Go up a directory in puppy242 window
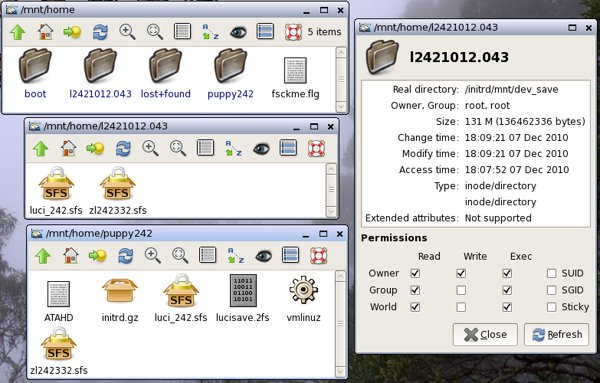Image resolution: width=600 pixels, height=383 pixels. 43,256
